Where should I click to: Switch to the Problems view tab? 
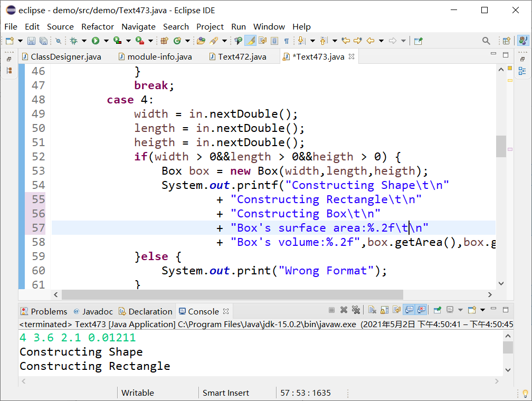point(49,311)
